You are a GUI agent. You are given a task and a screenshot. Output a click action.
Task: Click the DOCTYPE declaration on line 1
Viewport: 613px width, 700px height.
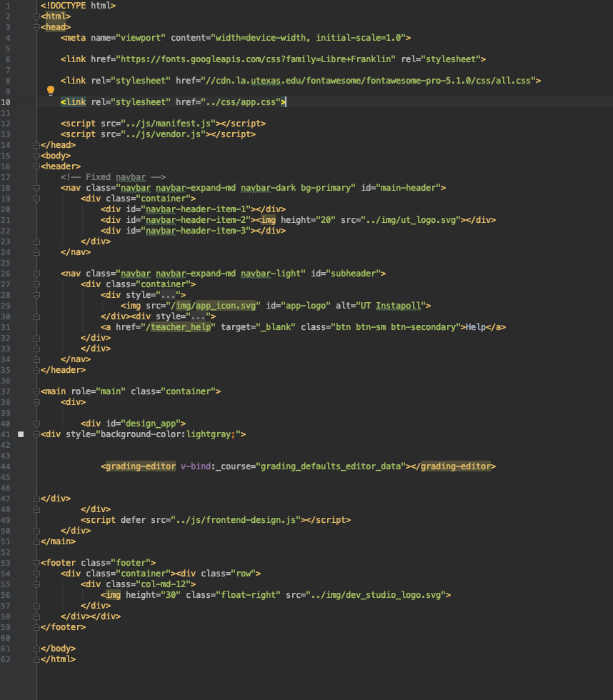click(x=78, y=6)
